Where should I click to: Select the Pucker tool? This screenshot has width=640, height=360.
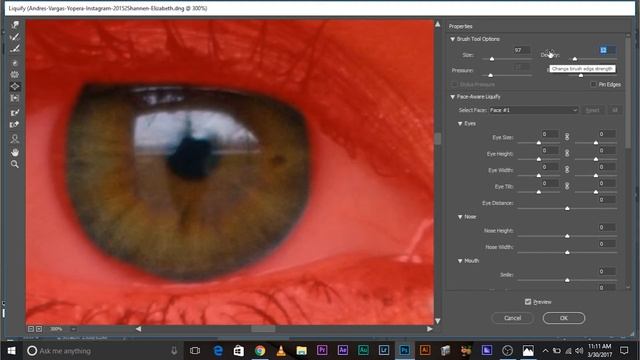[15, 75]
